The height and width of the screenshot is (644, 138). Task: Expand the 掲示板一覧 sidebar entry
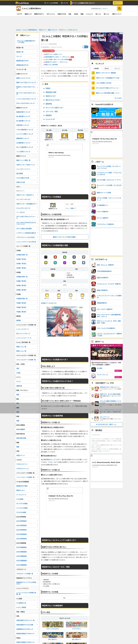tap(27, 52)
